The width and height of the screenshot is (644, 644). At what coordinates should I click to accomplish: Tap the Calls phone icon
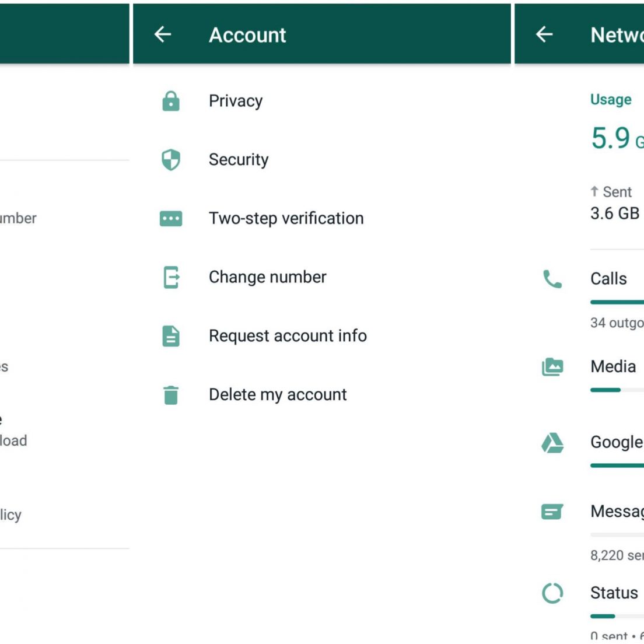pos(552,279)
